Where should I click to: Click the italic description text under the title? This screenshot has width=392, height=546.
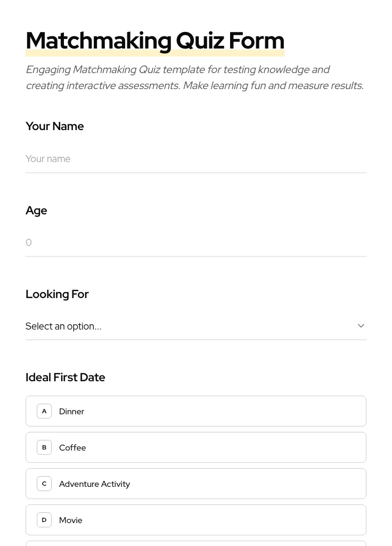(194, 77)
